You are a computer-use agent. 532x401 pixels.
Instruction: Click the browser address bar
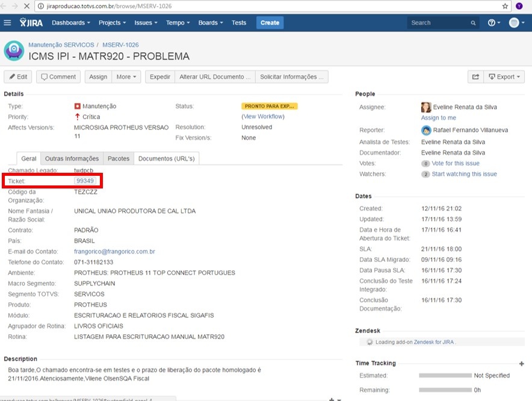(x=271, y=6)
